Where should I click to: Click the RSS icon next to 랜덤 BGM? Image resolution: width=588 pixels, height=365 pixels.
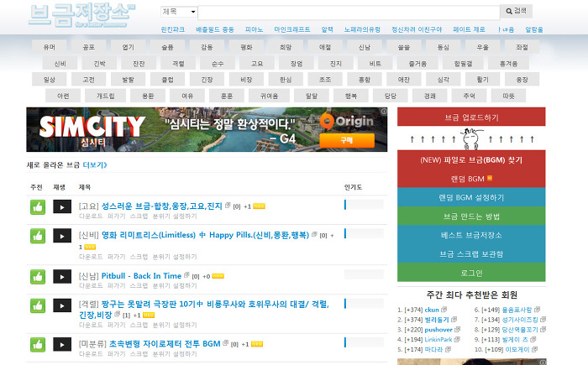[x=490, y=179]
